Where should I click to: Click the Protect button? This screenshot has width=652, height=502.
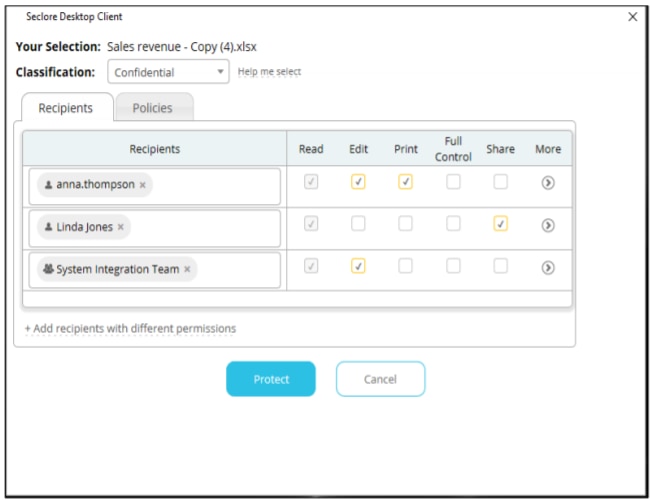point(271,379)
